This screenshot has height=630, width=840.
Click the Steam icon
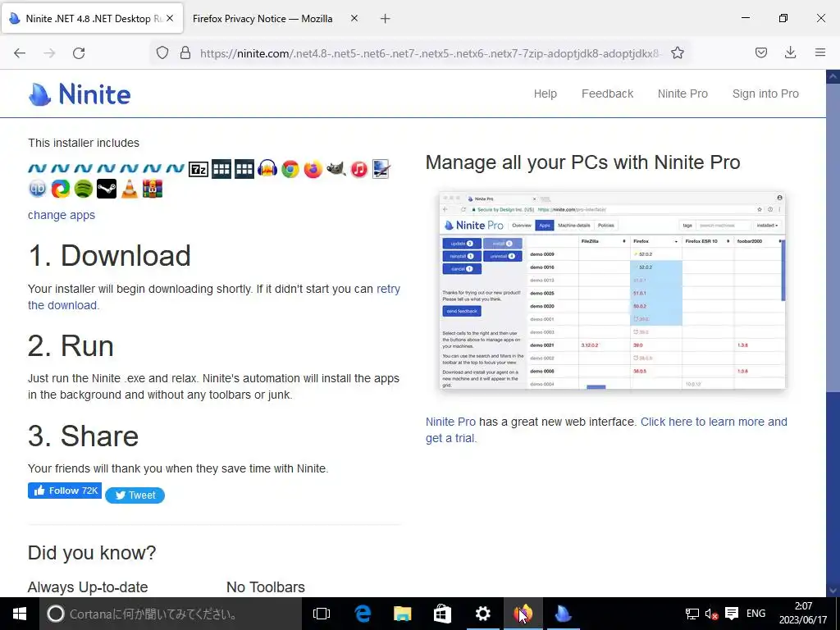pyautogui.click(x=107, y=189)
